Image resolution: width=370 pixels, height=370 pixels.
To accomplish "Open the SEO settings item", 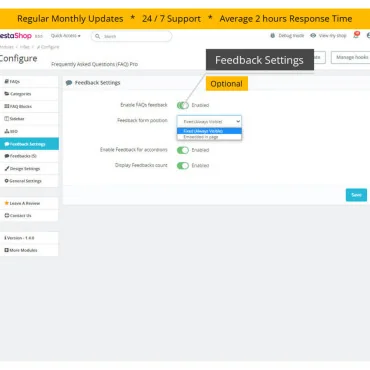I will click(29, 131).
